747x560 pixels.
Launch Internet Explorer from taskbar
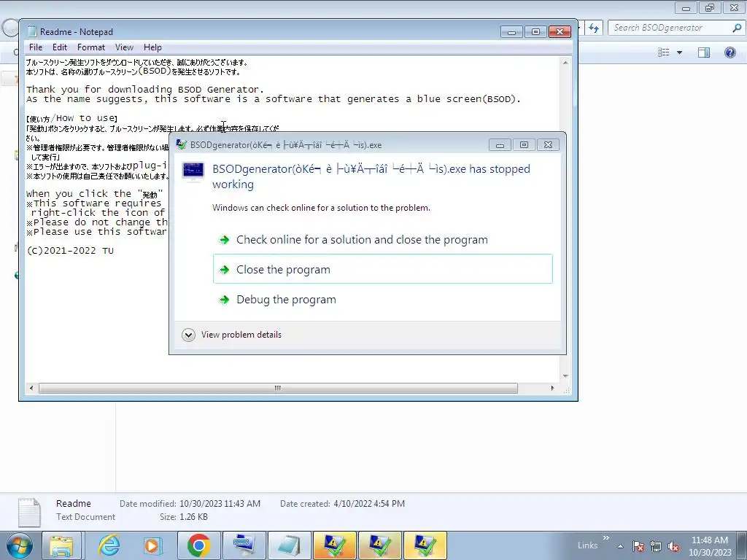tap(109, 545)
